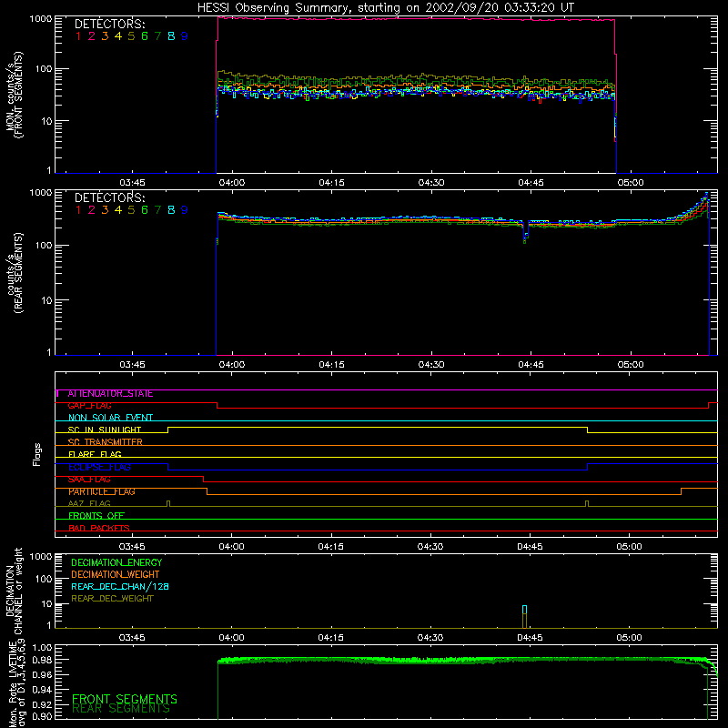Click 04:15 tick under front segments panel
Viewport: 728px width, 728px height.
(x=331, y=183)
